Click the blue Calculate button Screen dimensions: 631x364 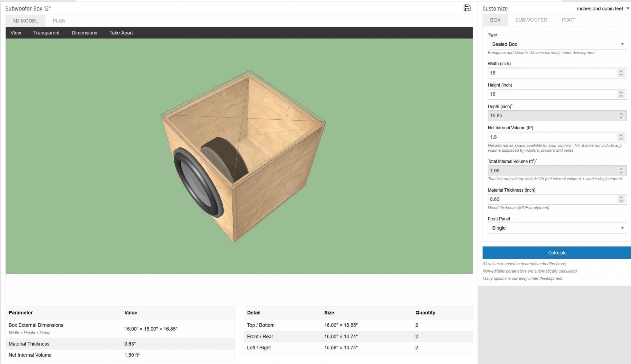click(557, 253)
